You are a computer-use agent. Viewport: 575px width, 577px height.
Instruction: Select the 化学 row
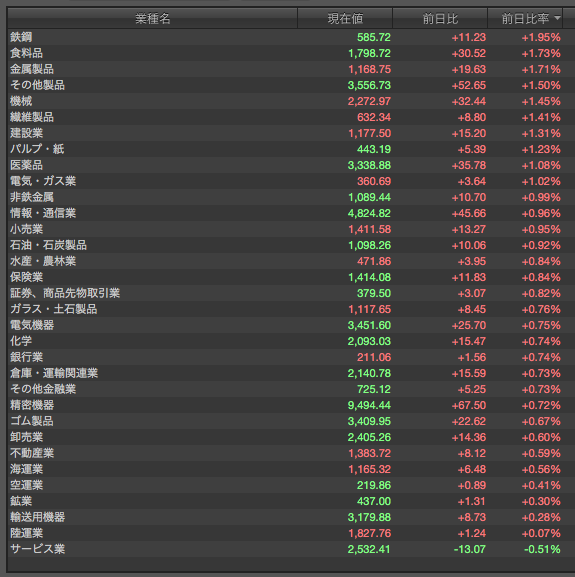point(291,341)
